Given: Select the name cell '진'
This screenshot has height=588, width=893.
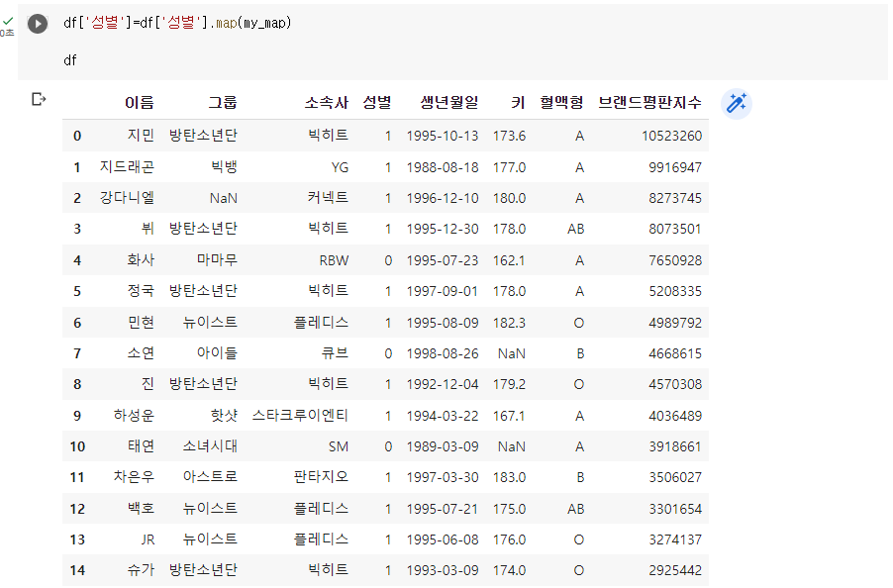Looking at the screenshot, I should (x=148, y=384).
